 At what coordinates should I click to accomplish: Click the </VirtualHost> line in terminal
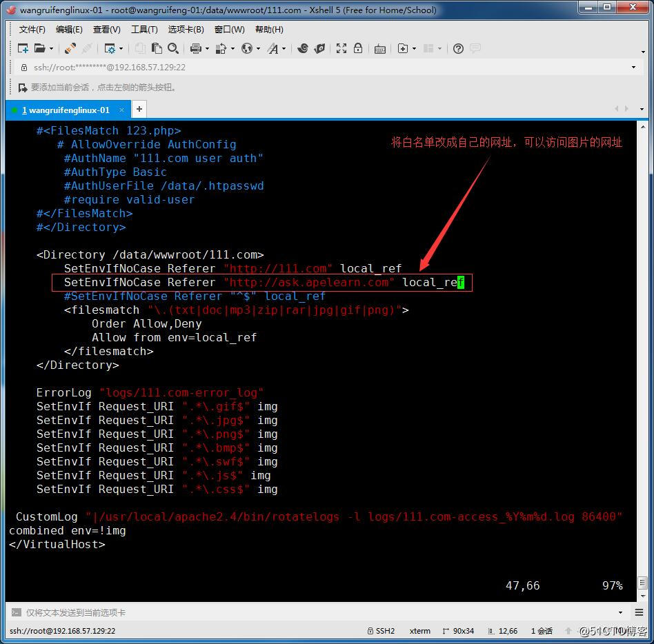coord(57,544)
